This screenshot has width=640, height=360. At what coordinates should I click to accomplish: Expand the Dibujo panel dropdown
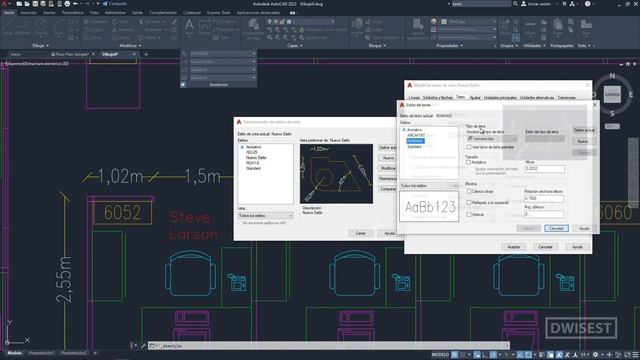(41, 46)
